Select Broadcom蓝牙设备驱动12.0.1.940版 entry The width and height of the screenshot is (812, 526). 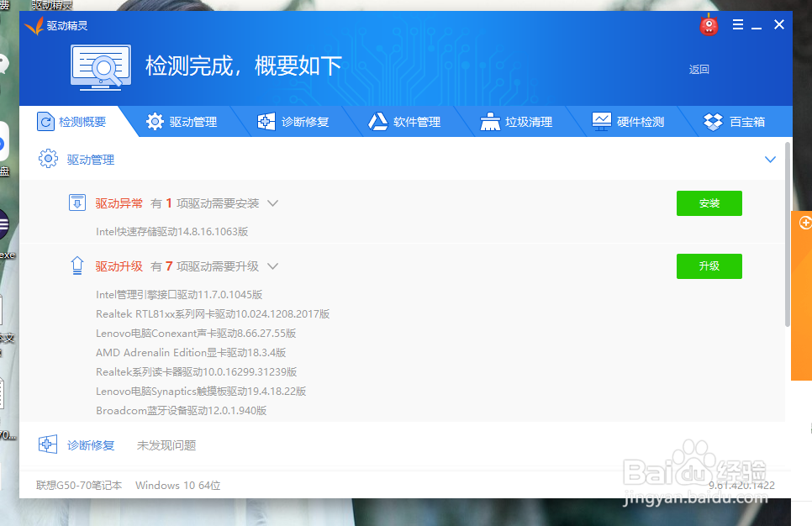tap(182, 411)
